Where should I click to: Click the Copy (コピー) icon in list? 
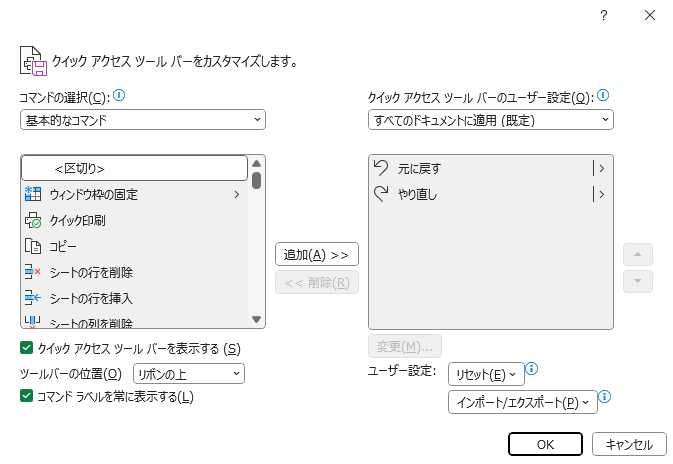pyautogui.click(x=32, y=246)
